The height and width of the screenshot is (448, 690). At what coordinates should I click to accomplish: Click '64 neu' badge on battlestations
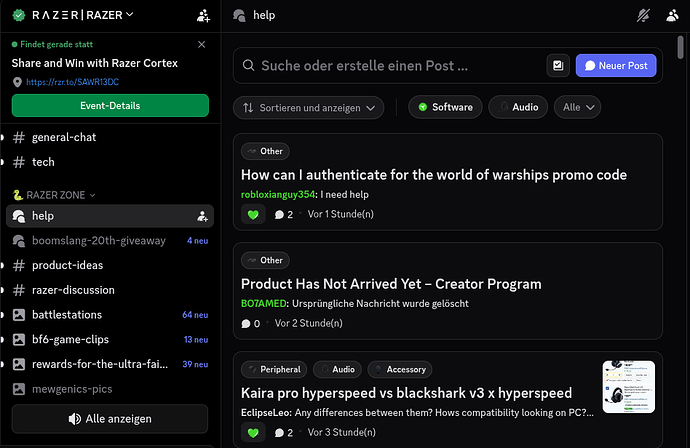coord(195,315)
